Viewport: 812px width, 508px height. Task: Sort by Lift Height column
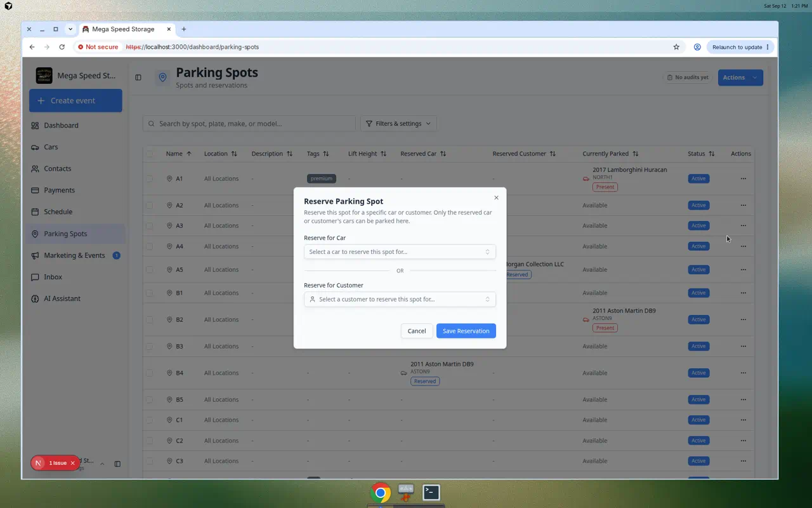pyautogui.click(x=367, y=154)
